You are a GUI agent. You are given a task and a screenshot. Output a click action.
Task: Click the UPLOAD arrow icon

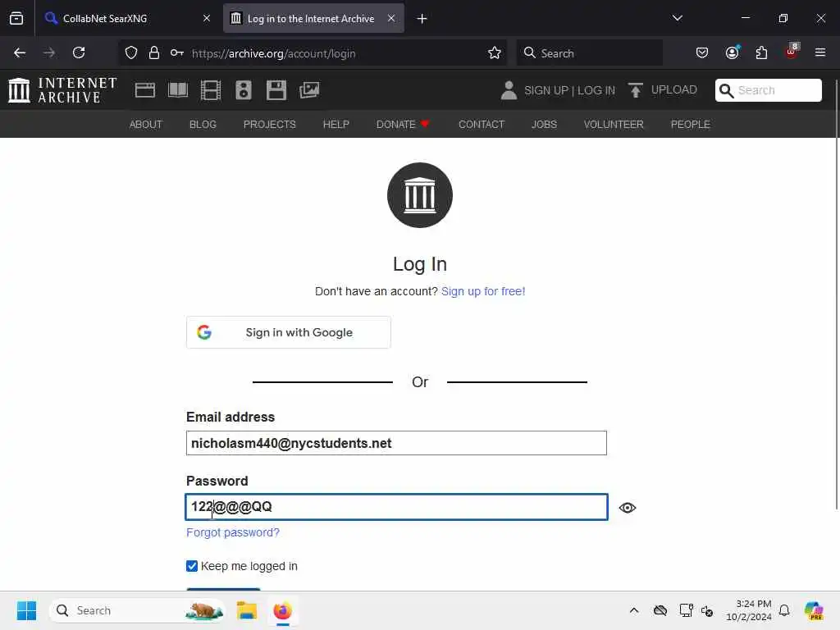click(636, 90)
